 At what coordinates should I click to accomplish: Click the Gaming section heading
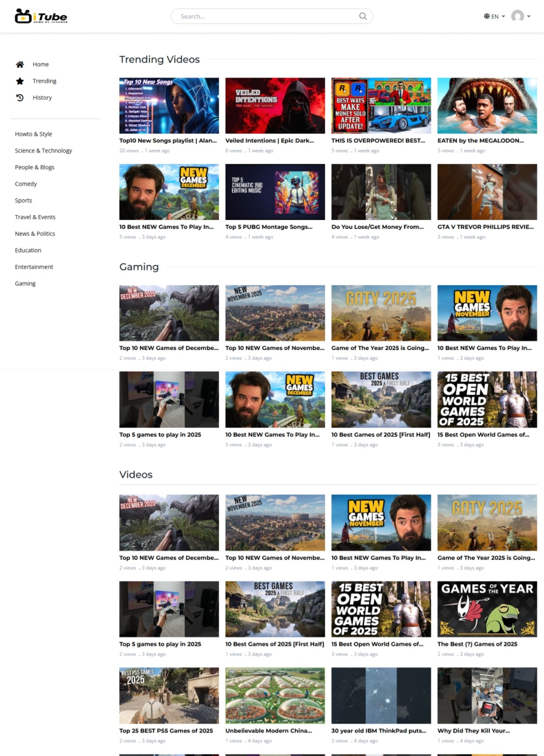[x=139, y=267]
